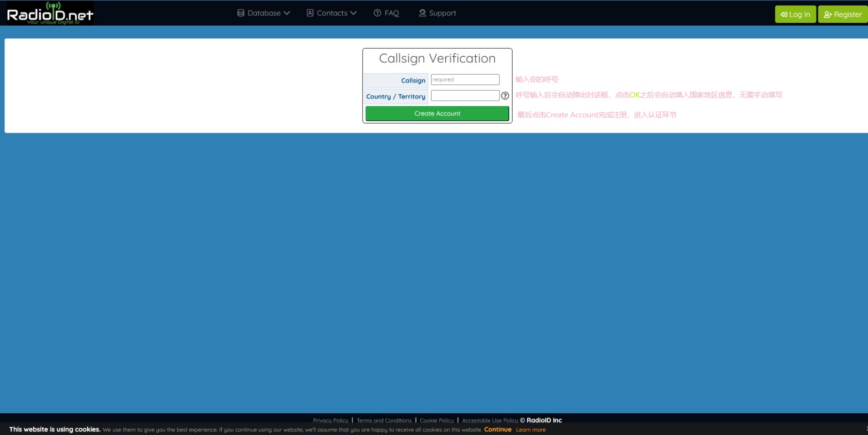Click the Contacts address book icon
The image size is (868, 435).
[x=310, y=13]
